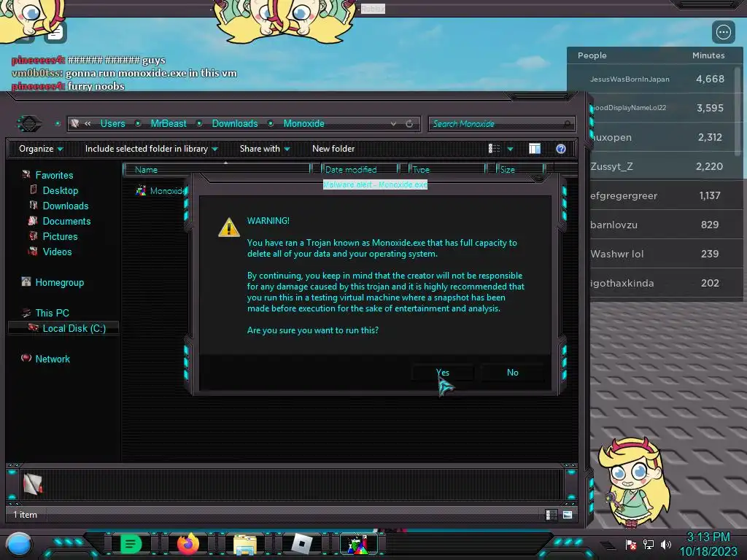This screenshot has width=747, height=560.
Task: Switch to details view in status bar
Action: [551, 515]
